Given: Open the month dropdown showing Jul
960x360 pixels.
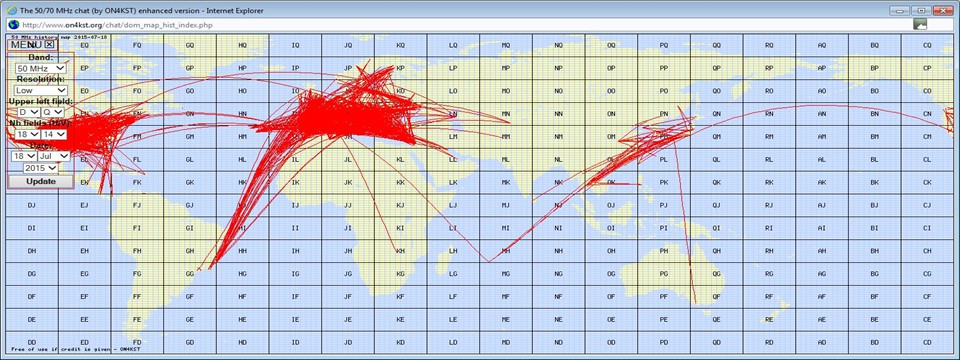Looking at the screenshot, I should pyautogui.click(x=54, y=156).
